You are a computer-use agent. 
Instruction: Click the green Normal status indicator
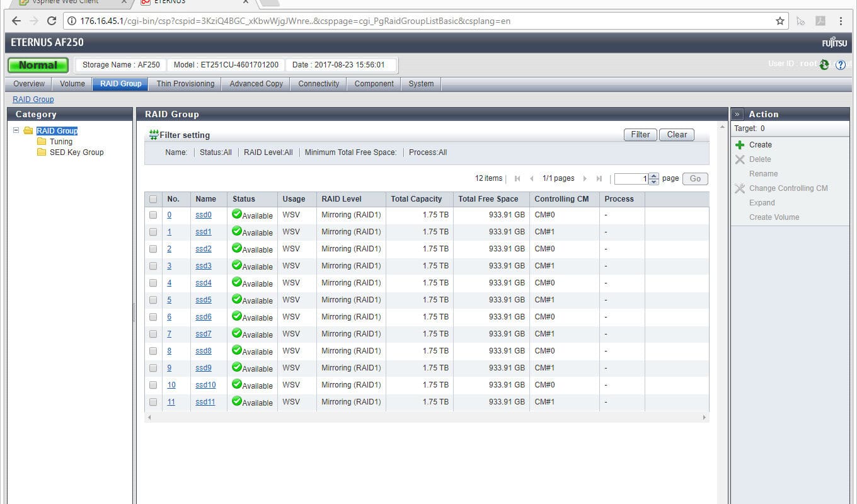38,65
